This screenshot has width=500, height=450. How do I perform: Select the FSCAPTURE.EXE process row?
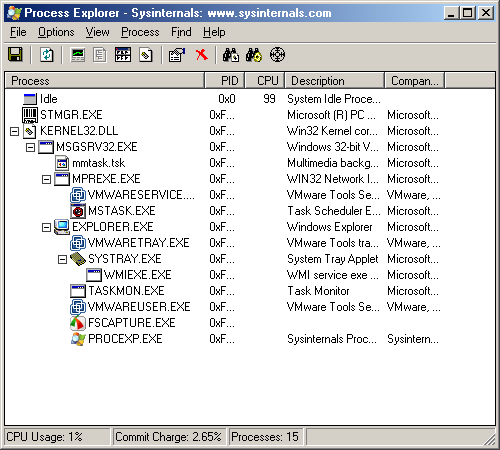pos(250,323)
